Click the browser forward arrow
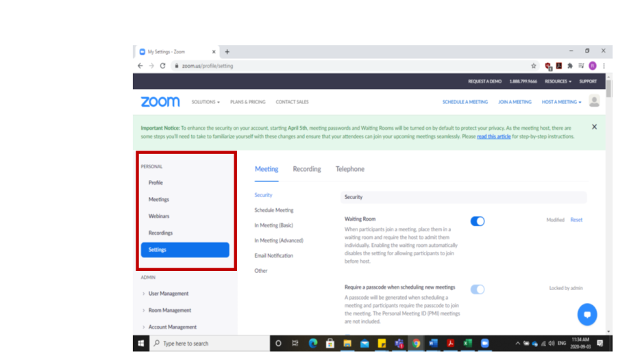The width and height of the screenshot is (644, 362). pos(151,66)
